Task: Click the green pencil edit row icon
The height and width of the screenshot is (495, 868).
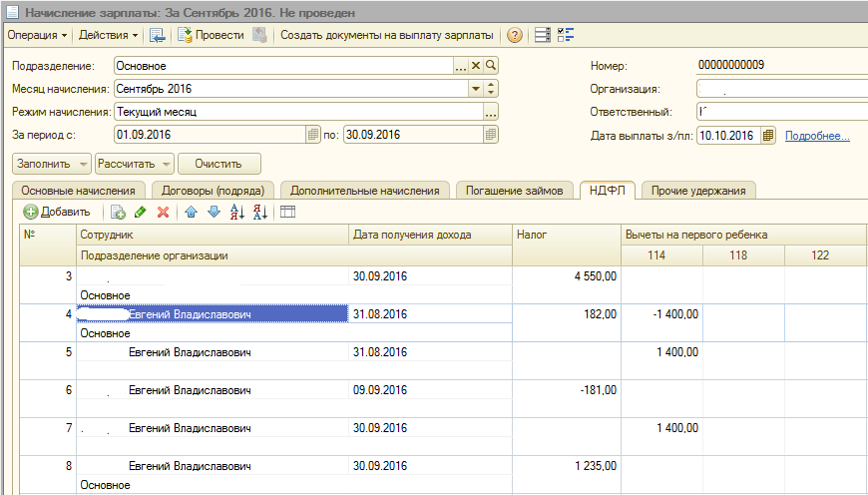Action: click(x=140, y=212)
